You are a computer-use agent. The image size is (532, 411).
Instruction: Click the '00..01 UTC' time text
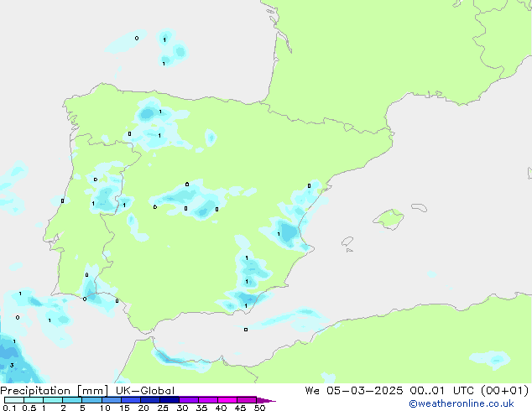(441, 391)
